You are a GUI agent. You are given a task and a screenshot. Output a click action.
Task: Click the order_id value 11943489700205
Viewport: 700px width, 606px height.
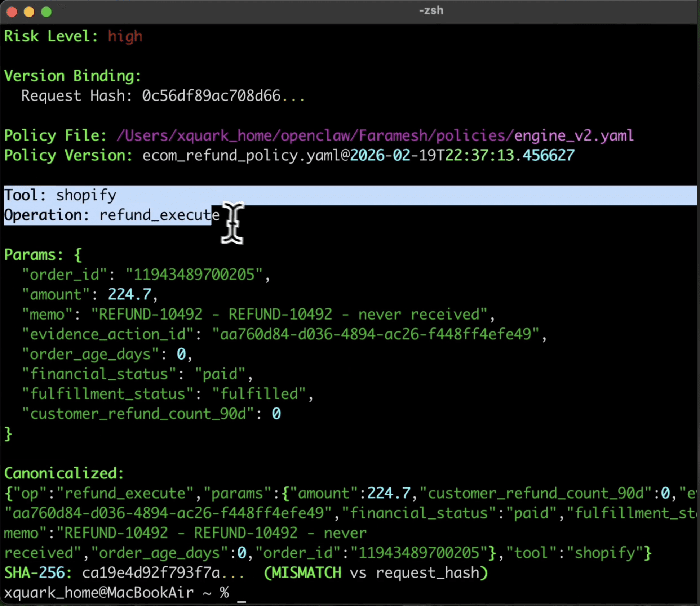tap(194, 275)
